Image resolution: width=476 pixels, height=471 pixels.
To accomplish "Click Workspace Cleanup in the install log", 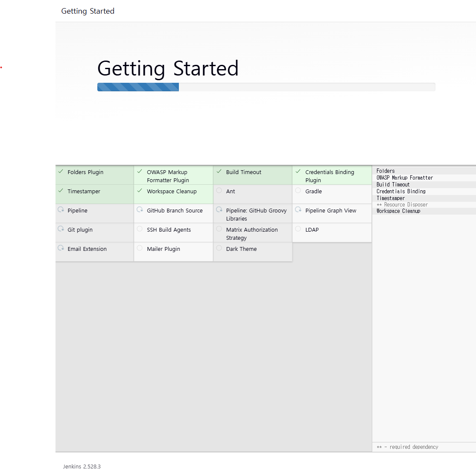I will point(398,211).
